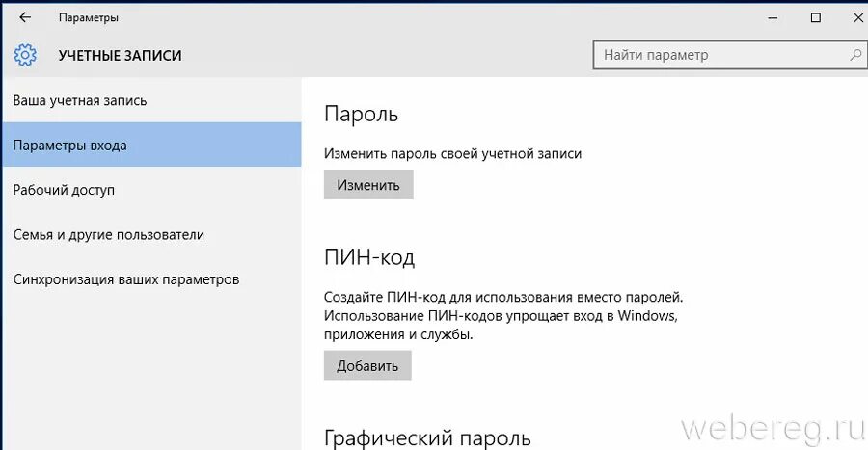
Task: Select "Параметры входа" in sidebar
Action: coord(151,145)
